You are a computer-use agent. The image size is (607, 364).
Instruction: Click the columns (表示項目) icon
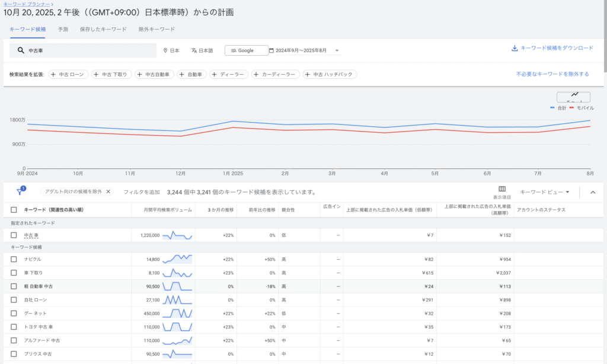coord(502,189)
